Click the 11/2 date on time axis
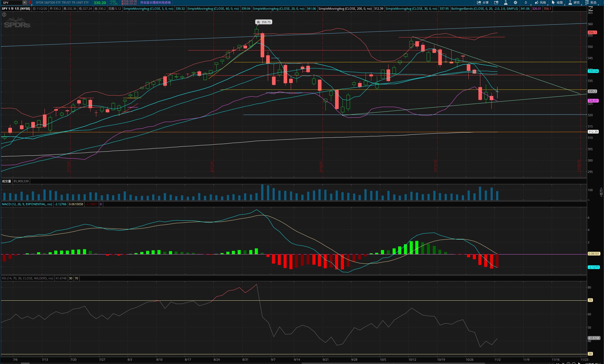This screenshot has height=364, width=604. [497, 360]
